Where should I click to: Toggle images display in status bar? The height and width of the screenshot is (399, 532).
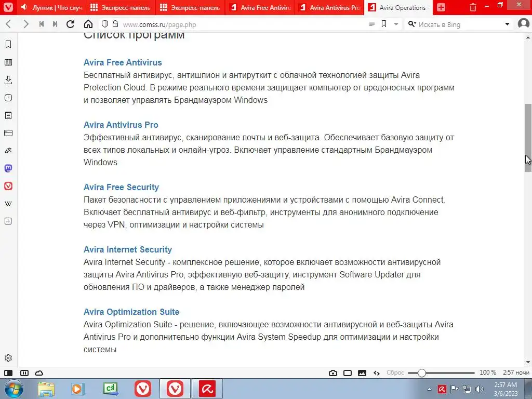362,373
